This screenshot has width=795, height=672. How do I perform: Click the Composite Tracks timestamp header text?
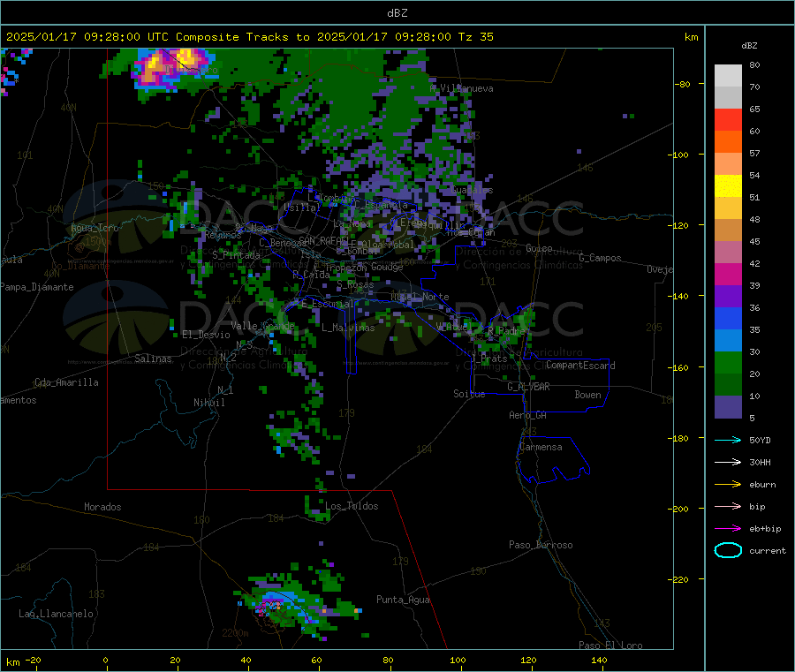point(249,37)
